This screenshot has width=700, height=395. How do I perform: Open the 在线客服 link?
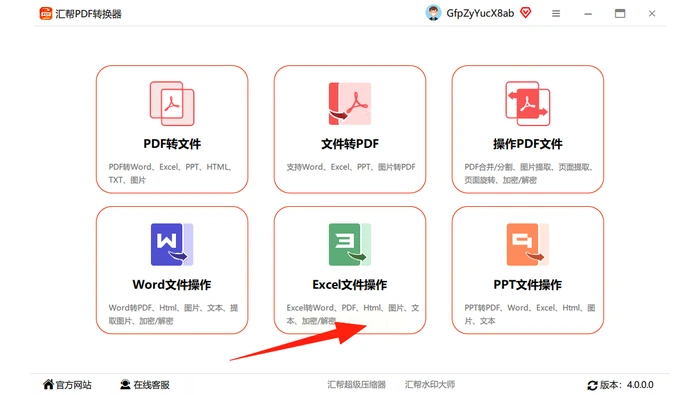click(x=151, y=385)
